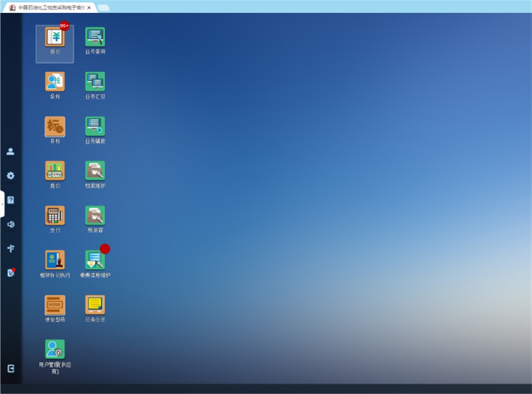Viewport: 532px width, 394px height.
Task: Open 档案维护 archive maintenance
Action: [95, 171]
